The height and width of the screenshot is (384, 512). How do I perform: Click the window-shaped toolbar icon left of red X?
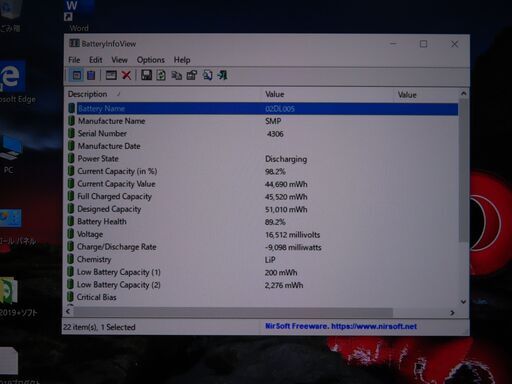[111, 75]
